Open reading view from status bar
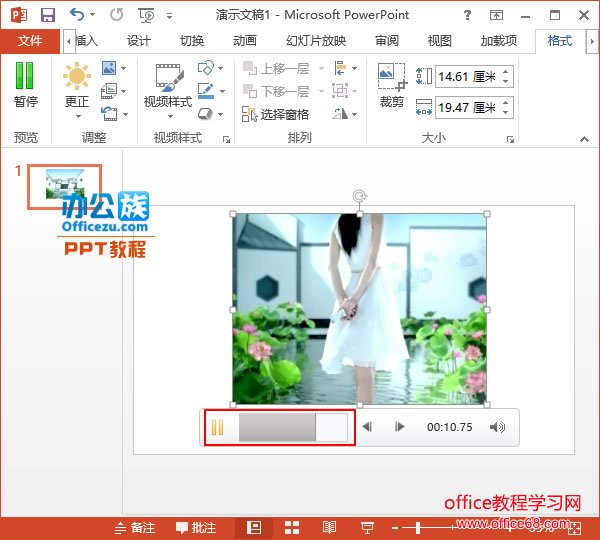The width and height of the screenshot is (600, 540). pyautogui.click(x=329, y=527)
